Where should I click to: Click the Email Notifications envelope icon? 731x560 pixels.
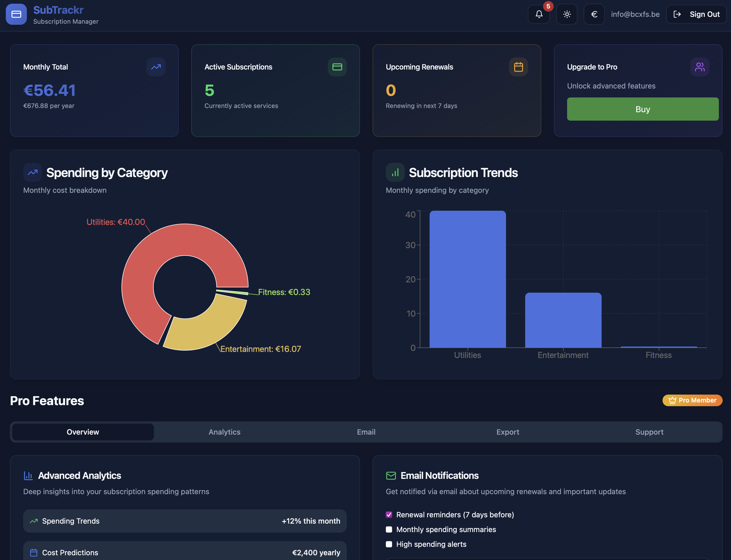391,475
